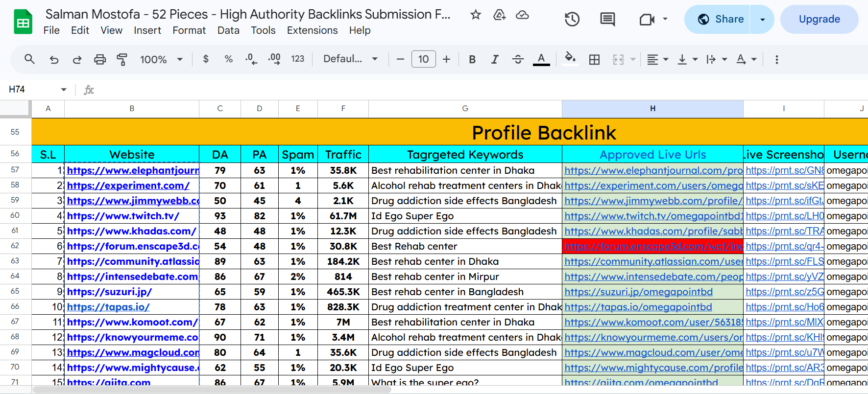Redo the last action
The height and width of the screenshot is (394, 868).
click(x=77, y=59)
